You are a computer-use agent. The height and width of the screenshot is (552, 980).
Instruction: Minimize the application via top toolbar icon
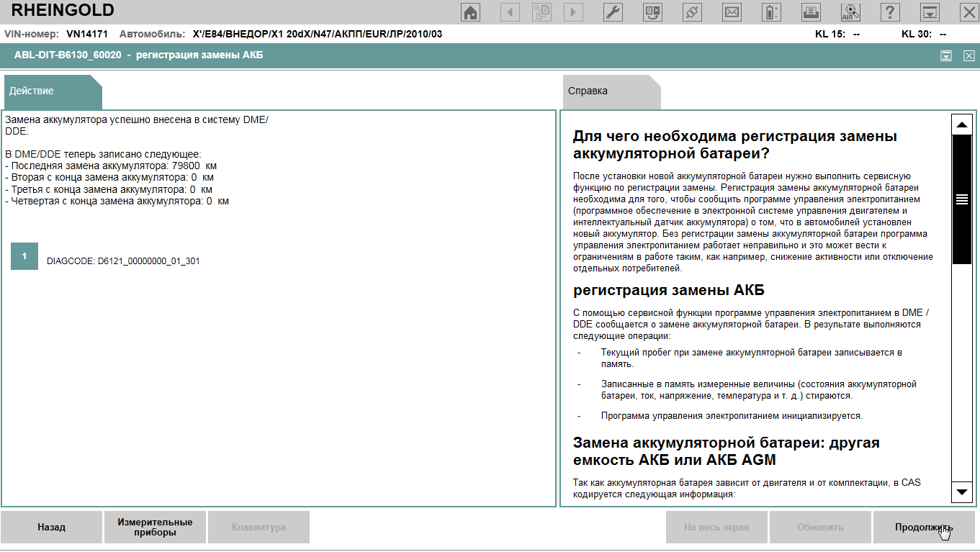pyautogui.click(x=930, y=12)
